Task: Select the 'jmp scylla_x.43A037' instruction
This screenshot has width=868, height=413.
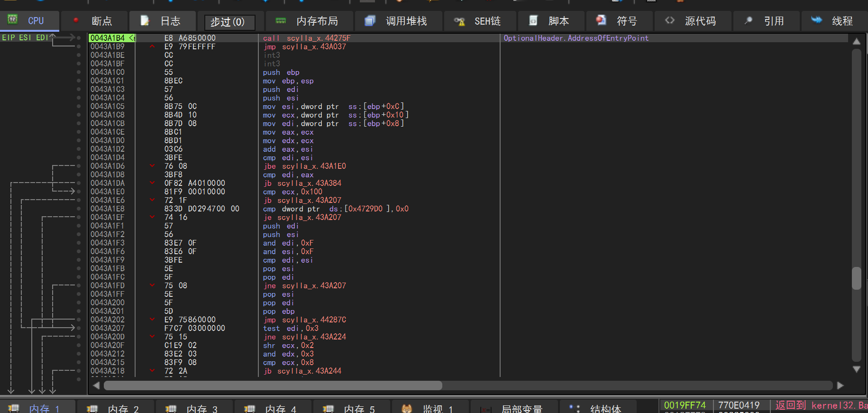Action: point(304,46)
